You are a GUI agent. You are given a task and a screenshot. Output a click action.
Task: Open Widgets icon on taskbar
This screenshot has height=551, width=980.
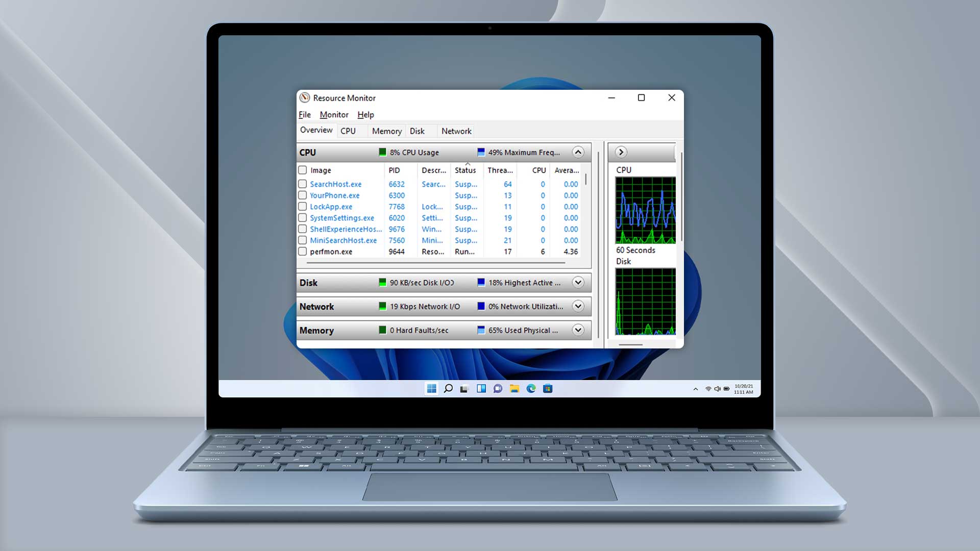(481, 389)
